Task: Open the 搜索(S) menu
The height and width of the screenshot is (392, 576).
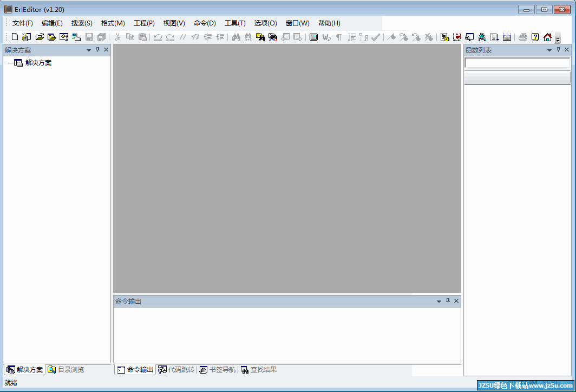Action: pyautogui.click(x=82, y=23)
